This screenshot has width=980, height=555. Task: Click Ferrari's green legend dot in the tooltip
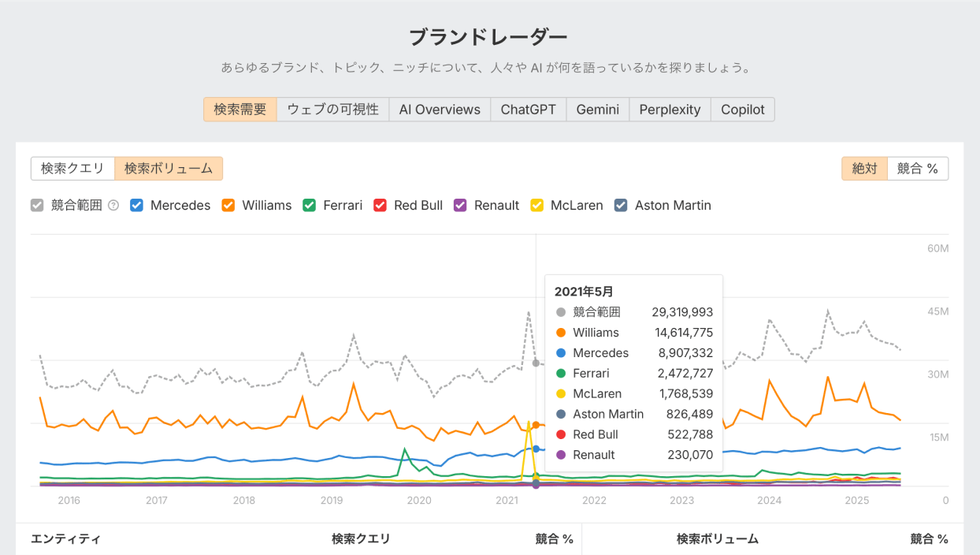[x=560, y=373]
